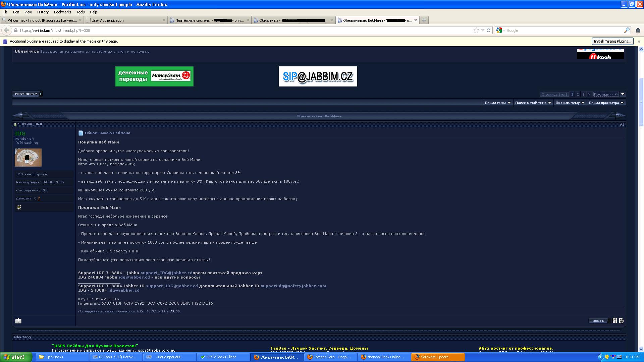Bookmark this page with the star icon
This screenshot has width=644, height=362.
[x=476, y=30]
